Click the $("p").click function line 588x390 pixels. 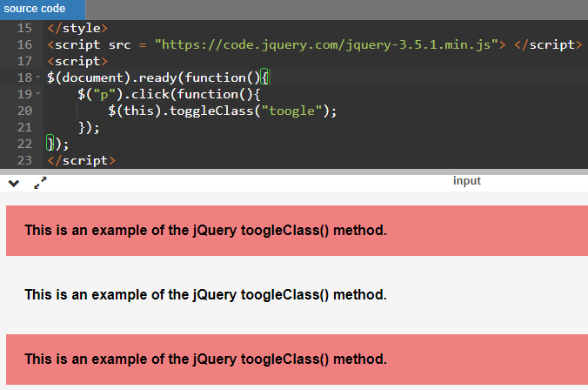tap(169, 94)
